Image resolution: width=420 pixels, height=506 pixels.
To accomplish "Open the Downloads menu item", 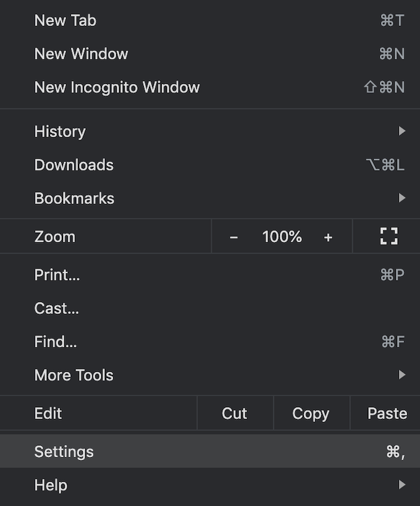I will pos(74,165).
